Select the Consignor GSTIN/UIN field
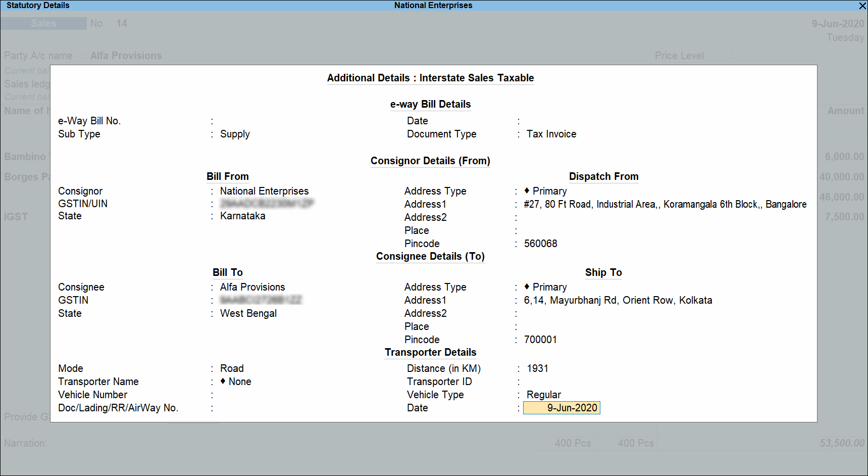Viewport: 868px width, 476px height. pyautogui.click(x=267, y=203)
